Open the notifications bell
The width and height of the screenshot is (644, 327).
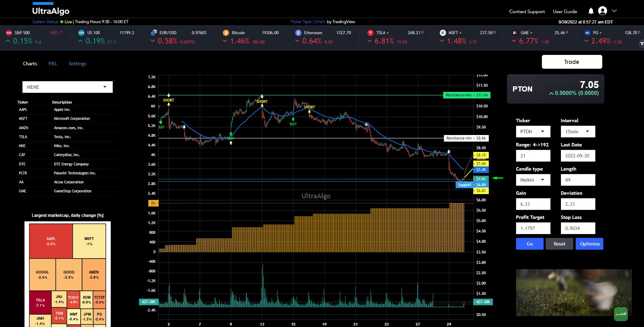591,11
